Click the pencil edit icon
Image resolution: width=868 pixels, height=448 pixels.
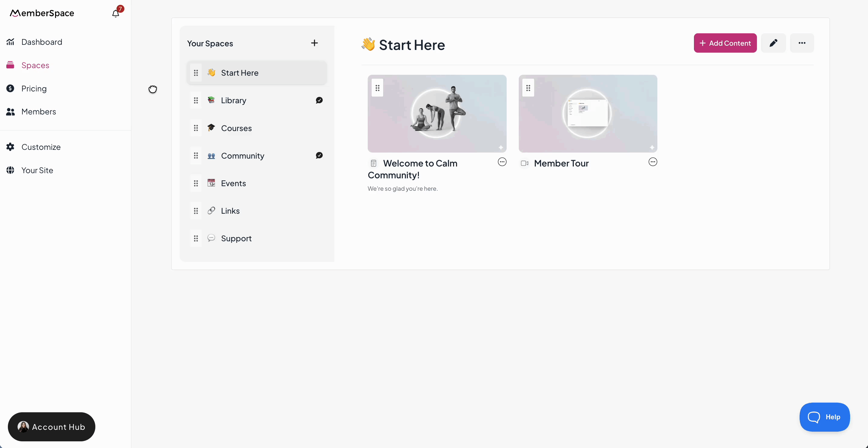point(773,43)
